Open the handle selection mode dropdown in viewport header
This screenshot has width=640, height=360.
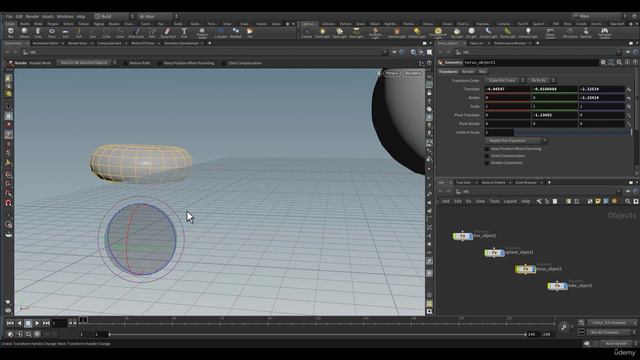[86, 63]
